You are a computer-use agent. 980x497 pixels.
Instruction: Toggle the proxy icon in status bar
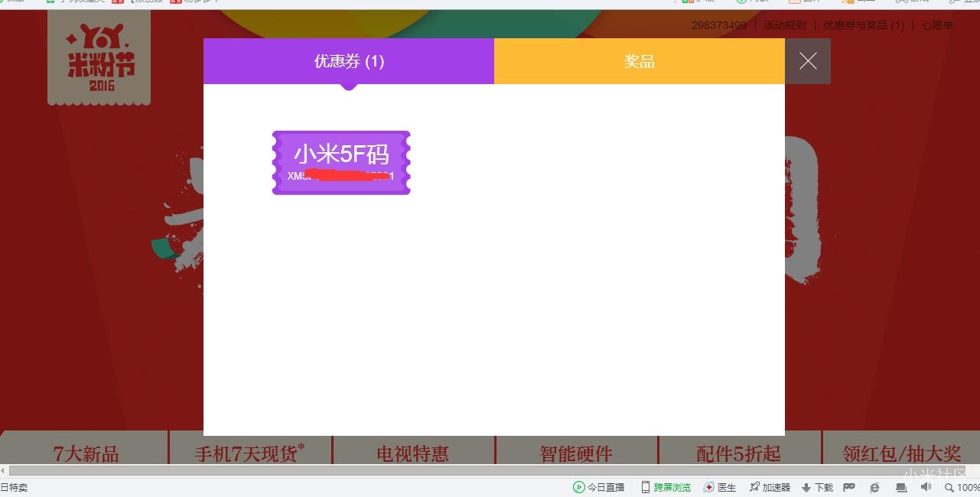(x=848, y=487)
